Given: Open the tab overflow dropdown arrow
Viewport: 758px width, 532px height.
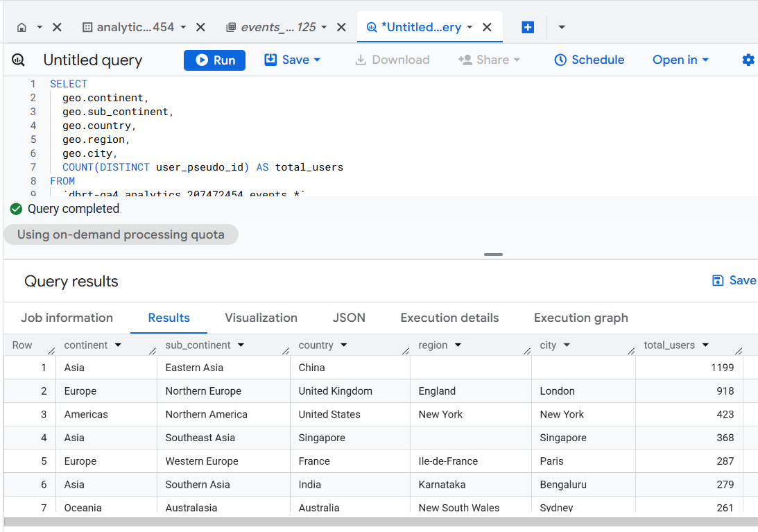Looking at the screenshot, I should [x=562, y=27].
